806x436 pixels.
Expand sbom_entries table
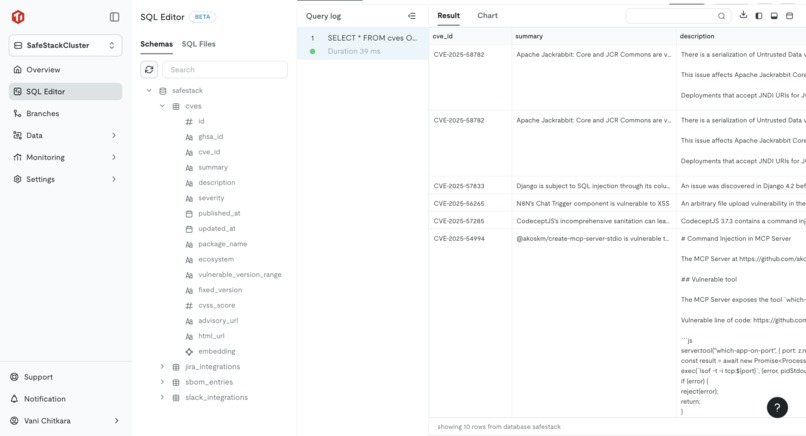pos(162,382)
